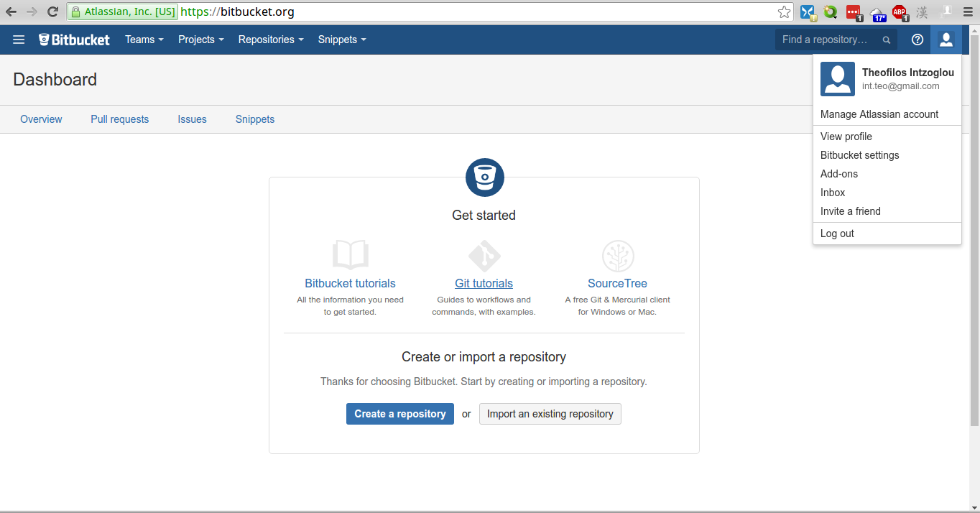Expand the Repositories dropdown menu
Screen dimensions: 980x513
[x=271, y=40]
